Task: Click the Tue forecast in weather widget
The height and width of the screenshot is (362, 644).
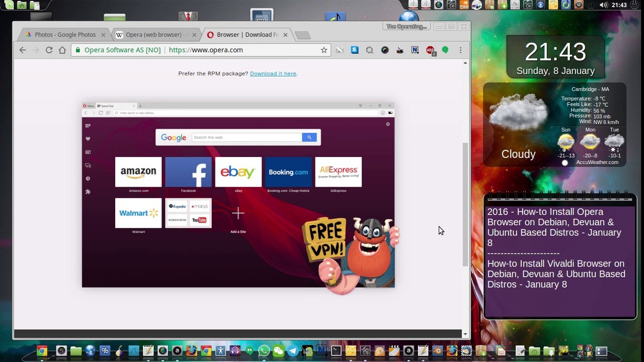Action: 614,143
